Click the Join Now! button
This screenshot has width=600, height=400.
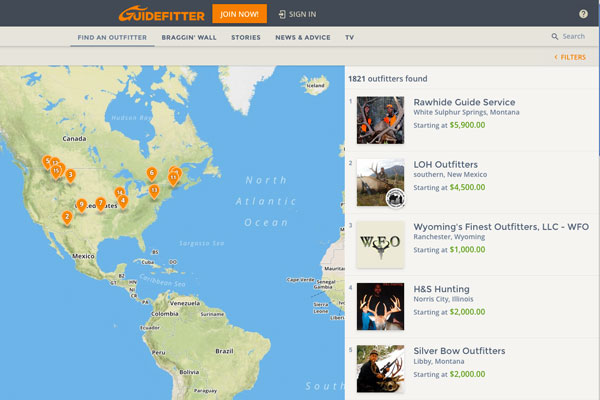point(240,14)
